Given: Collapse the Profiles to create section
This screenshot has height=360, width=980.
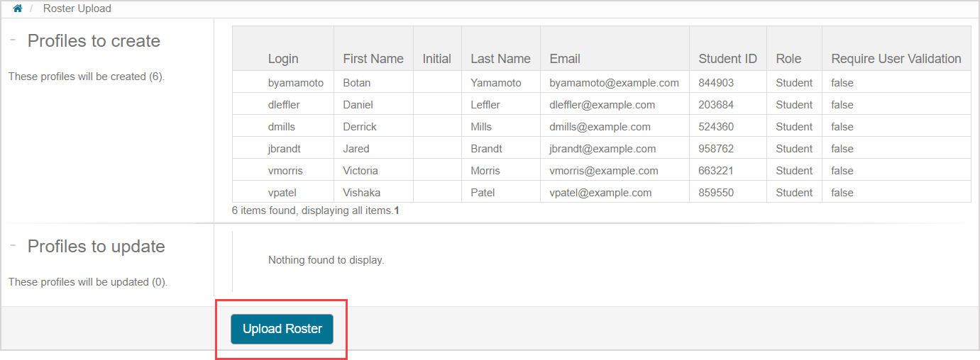Looking at the screenshot, I should coord(13,40).
